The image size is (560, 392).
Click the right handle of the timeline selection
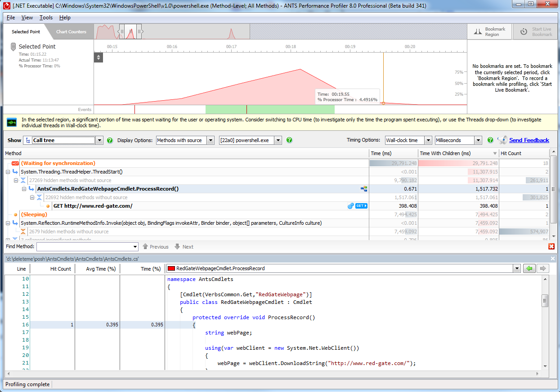[x=139, y=31]
